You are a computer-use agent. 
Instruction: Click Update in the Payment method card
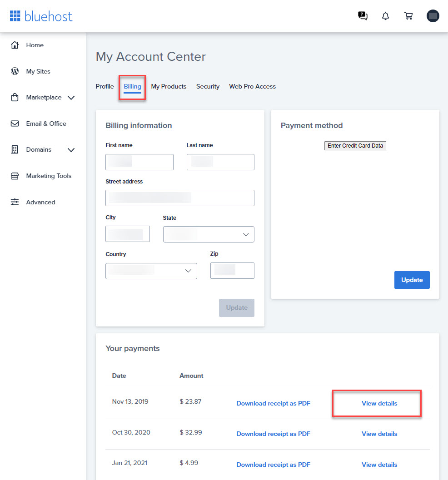click(x=412, y=280)
